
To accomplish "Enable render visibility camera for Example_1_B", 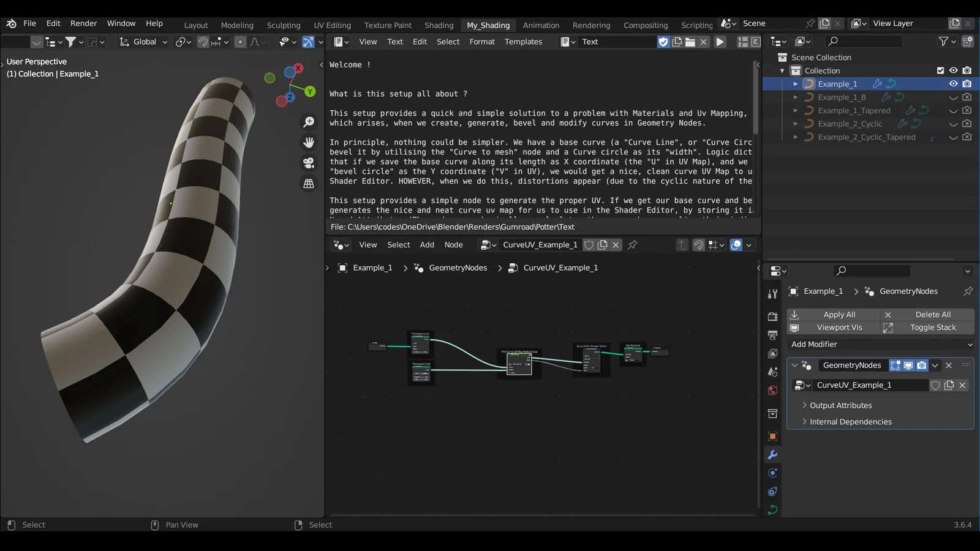I will [967, 97].
